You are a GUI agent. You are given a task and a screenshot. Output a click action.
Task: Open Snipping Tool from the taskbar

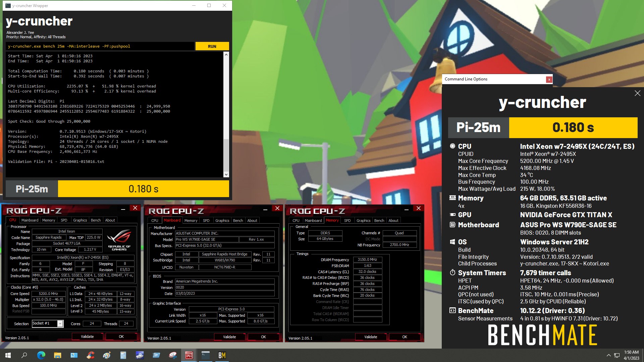(x=172, y=355)
